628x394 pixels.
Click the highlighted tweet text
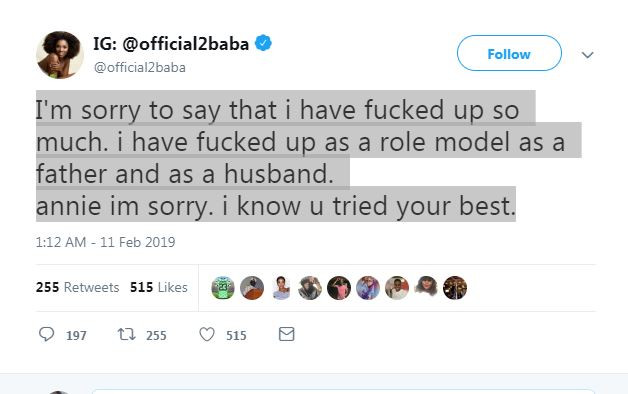coord(308,156)
